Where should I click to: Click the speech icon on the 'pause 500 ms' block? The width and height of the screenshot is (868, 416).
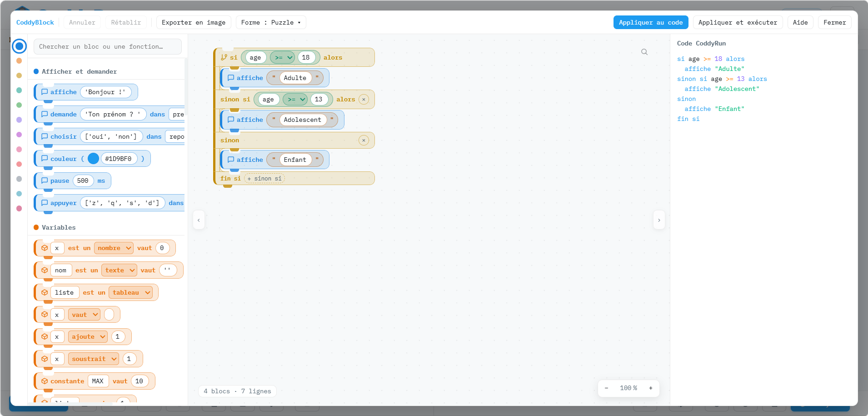(x=45, y=180)
